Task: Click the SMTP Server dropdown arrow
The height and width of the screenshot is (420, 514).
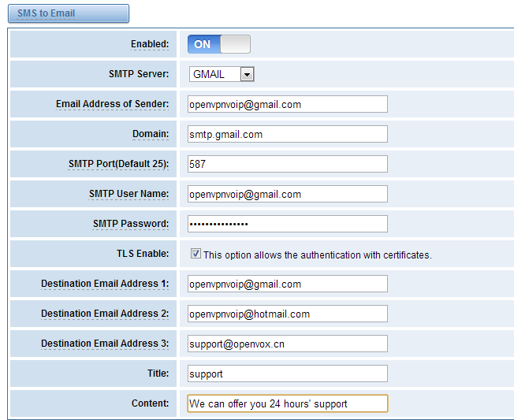Action: (x=248, y=74)
